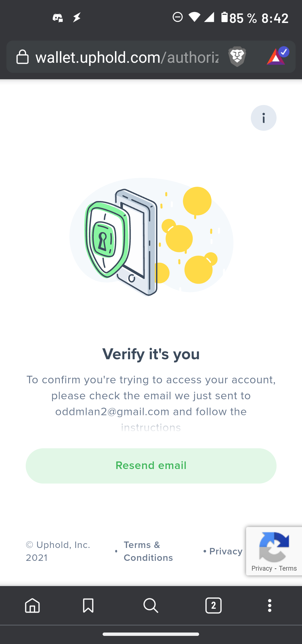Tap the reCAPTCHA logo badge
The width and height of the screenshot is (302, 644).
274,547
